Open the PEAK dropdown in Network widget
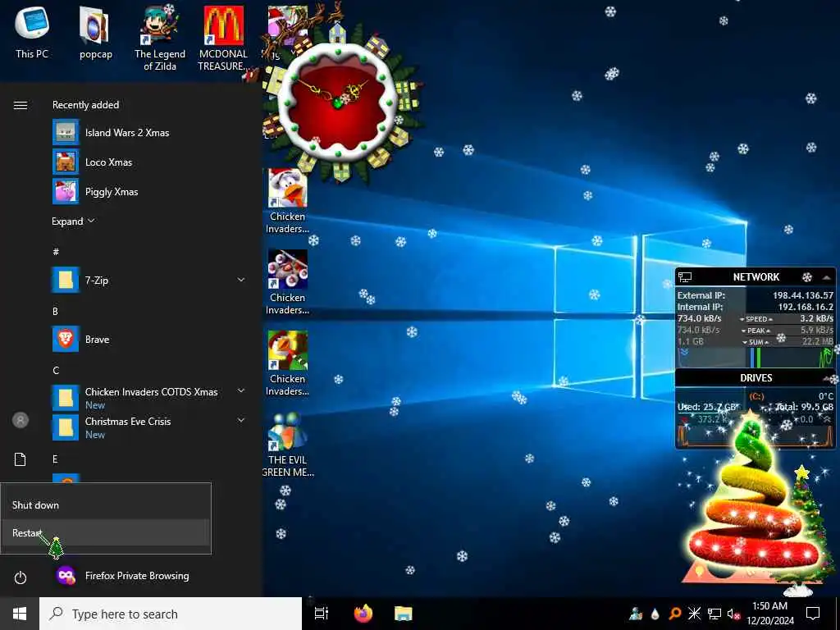Screen dimensions: 840x630 click(x=756, y=331)
